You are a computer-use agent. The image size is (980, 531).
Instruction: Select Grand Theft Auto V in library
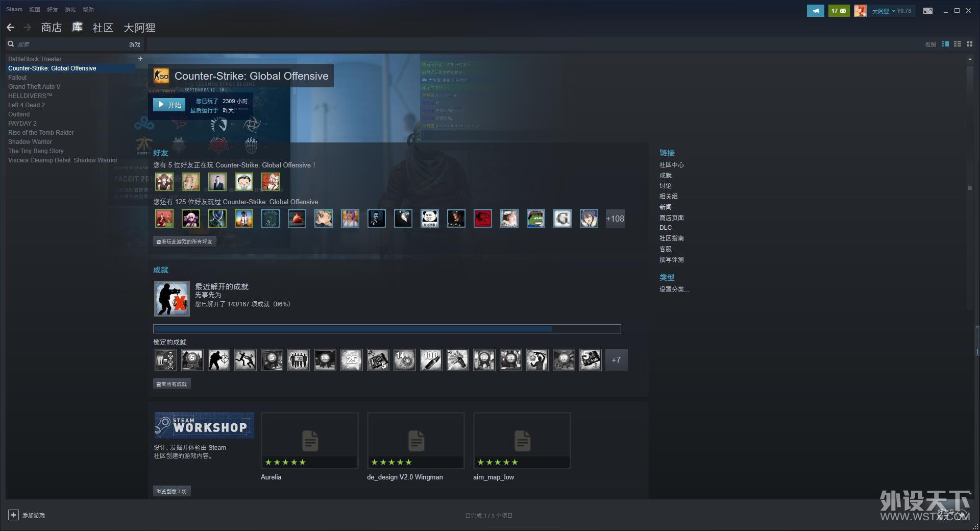(x=34, y=87)
